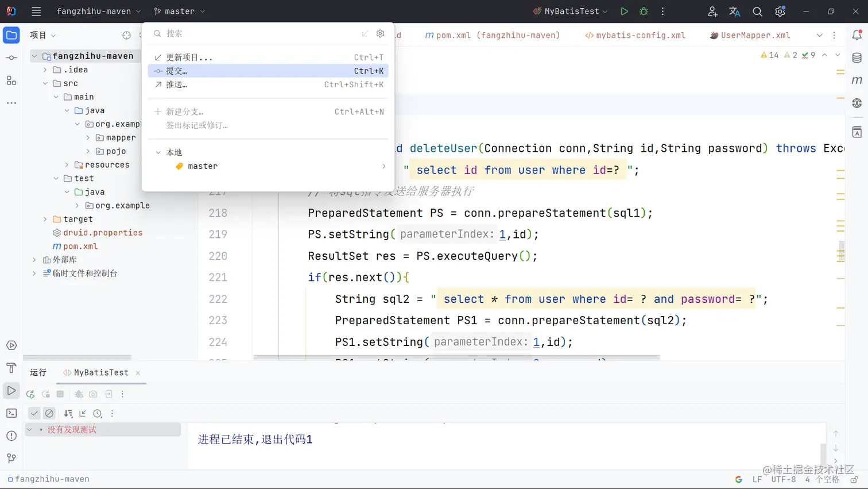Viewport: 868px width, 489px height.
Task: Select opened file locate target icon
Action: pos(126,35)
